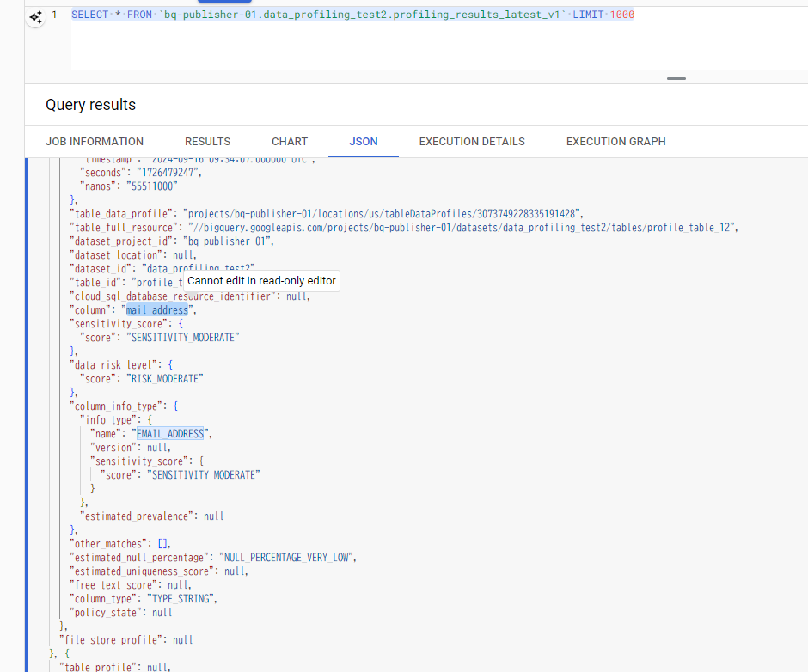
Task: Click the table_data_profile path value
Action: [x=382, y=214]
